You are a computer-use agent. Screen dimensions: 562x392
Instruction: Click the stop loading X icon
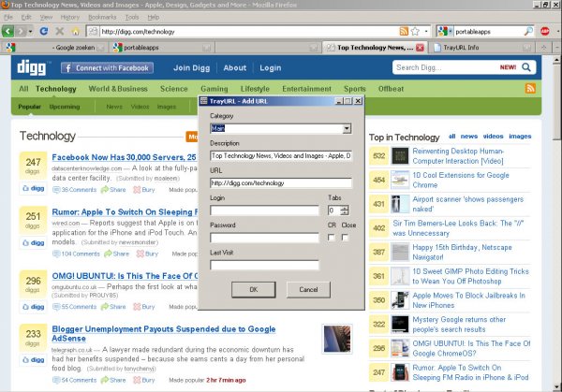(60, 32)
